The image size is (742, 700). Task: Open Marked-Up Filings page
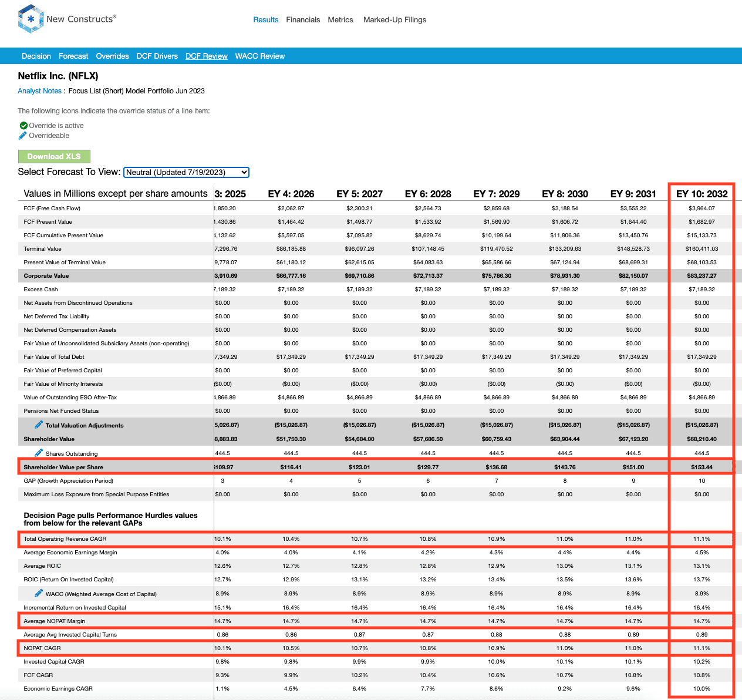tap(394, 20)
